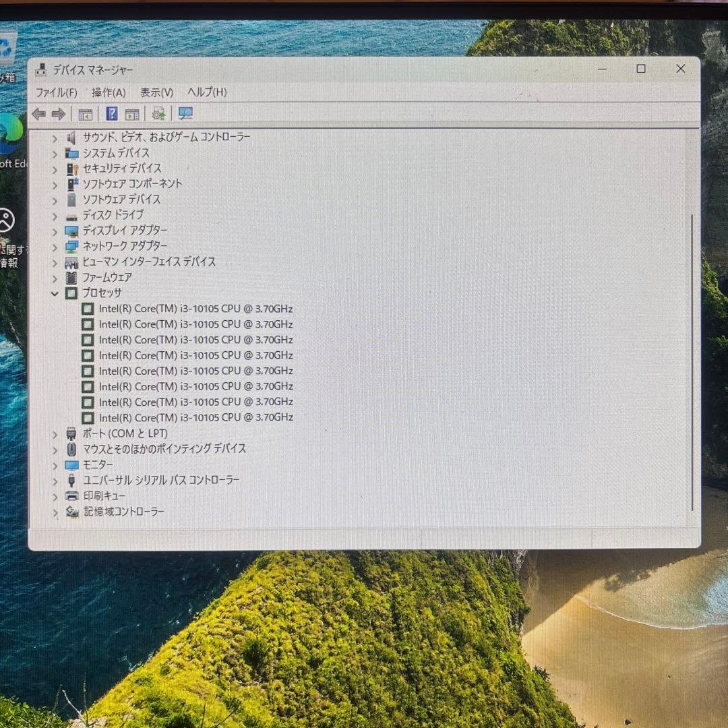This screenshot has width=728, height=728.
Task: Expand the ネットワーク アダプター node
Action: point(55,246)
